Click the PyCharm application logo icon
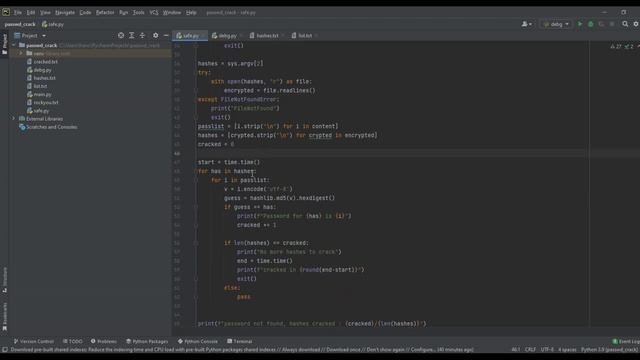The image size is (640, 360). click(x=6, y=12)
